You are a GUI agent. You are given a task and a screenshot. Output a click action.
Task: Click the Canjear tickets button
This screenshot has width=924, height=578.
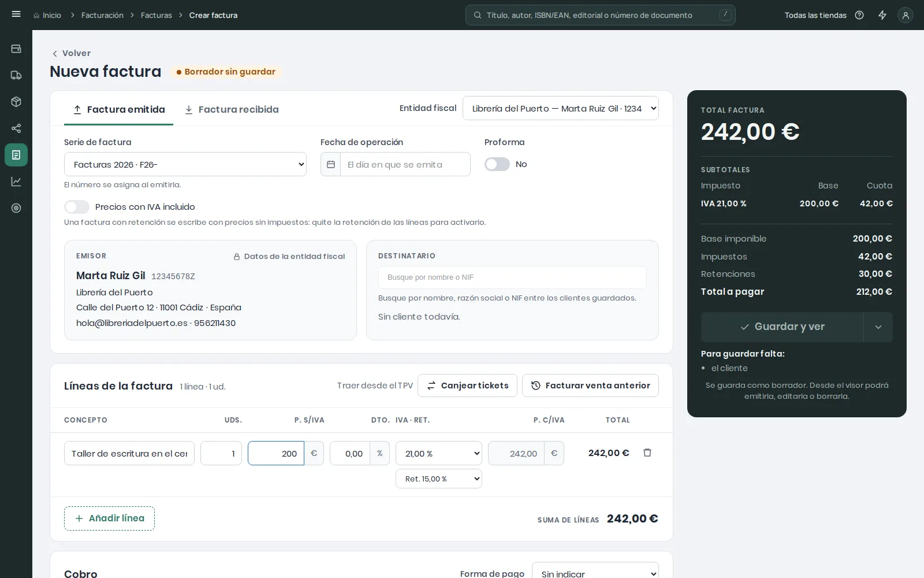coord(467,386)
